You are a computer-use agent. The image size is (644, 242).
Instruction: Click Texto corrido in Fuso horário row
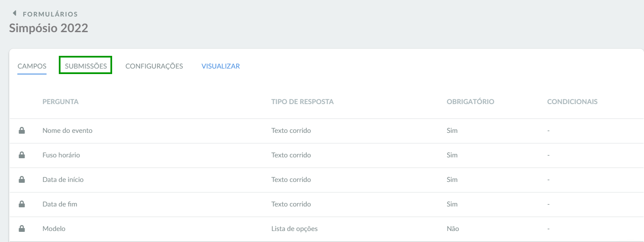click(291, 155)
